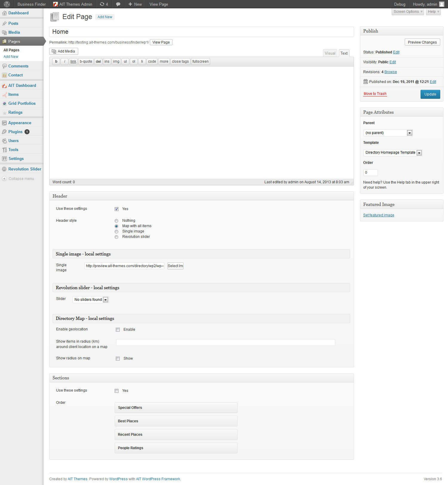Click the Plugins plug icon in sidebar

point(4,132)
